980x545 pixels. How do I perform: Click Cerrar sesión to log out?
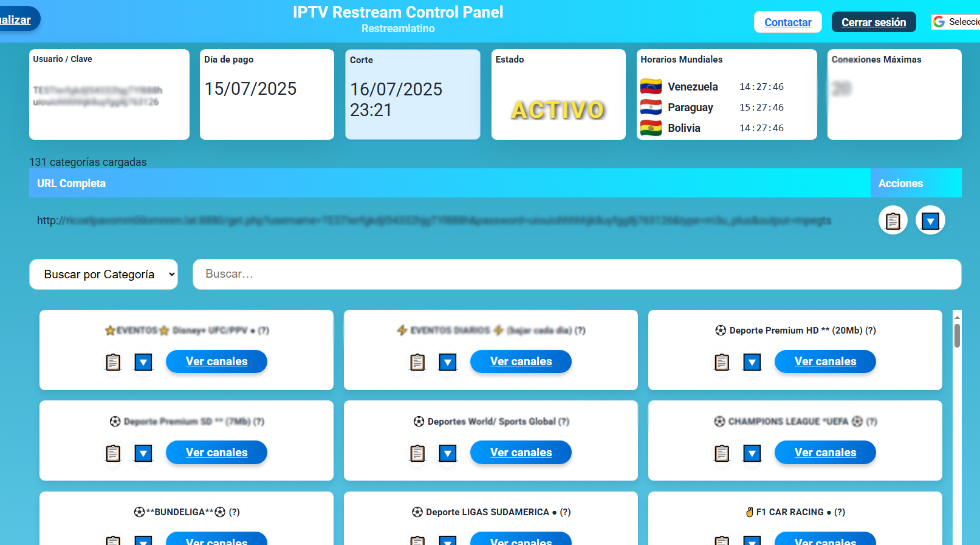click(874, 22)
